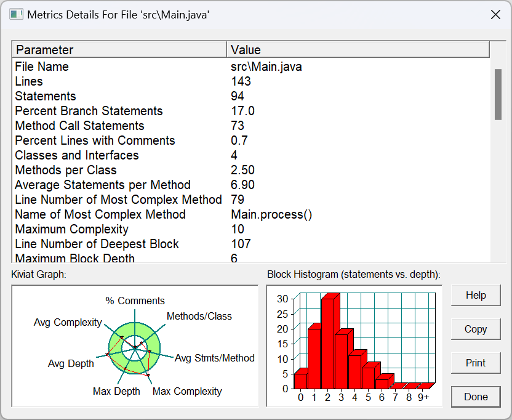Click the value 6.90
Image resolution: width=512 pixels, height=420 pixels.
(242, 185)
